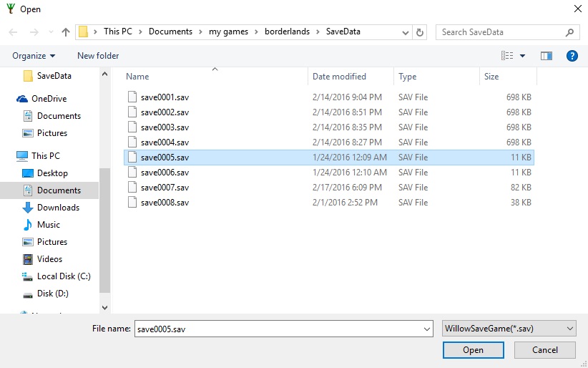Click the search magnifier icon
Image resolution: width=588 pixels, height=368 pixels.
click(570, 32)
